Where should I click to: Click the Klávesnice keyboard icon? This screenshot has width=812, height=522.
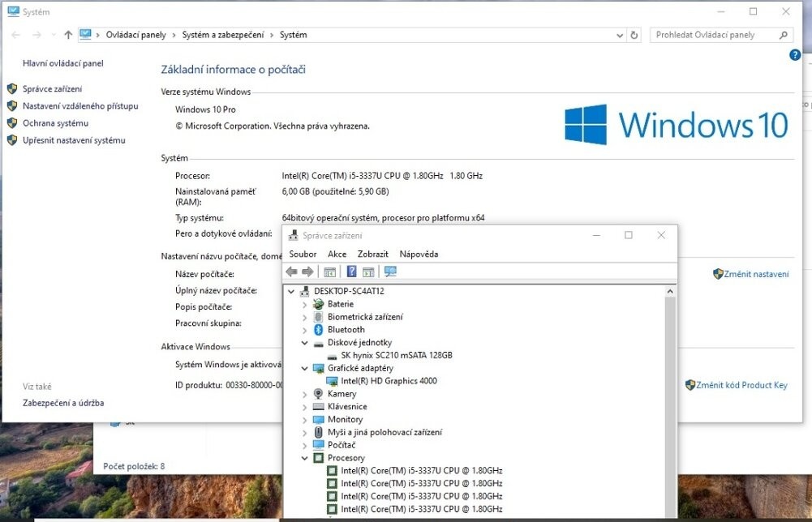click(319, 407)
